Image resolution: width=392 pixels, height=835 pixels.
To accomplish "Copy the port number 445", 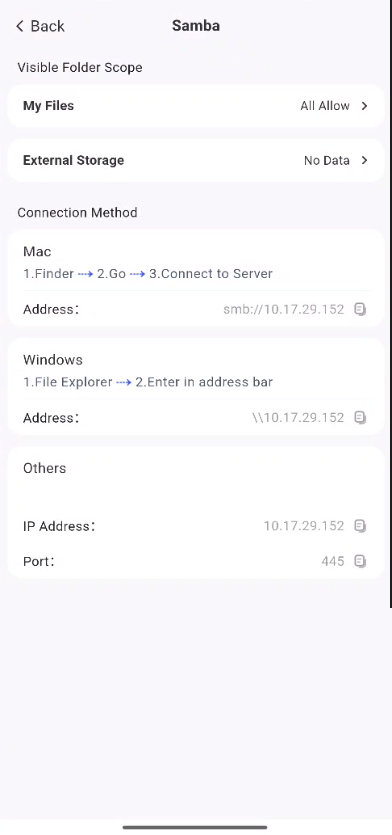I will pos(361,561).
